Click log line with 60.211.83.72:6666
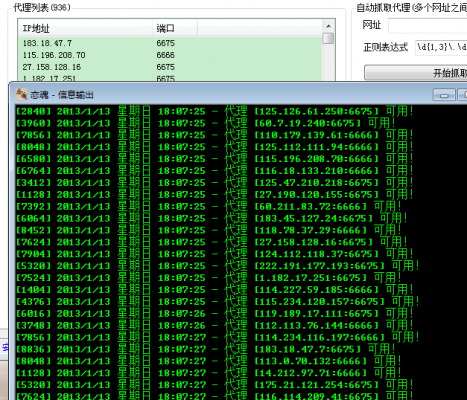 pyautogui.click(x=209, y=206)
